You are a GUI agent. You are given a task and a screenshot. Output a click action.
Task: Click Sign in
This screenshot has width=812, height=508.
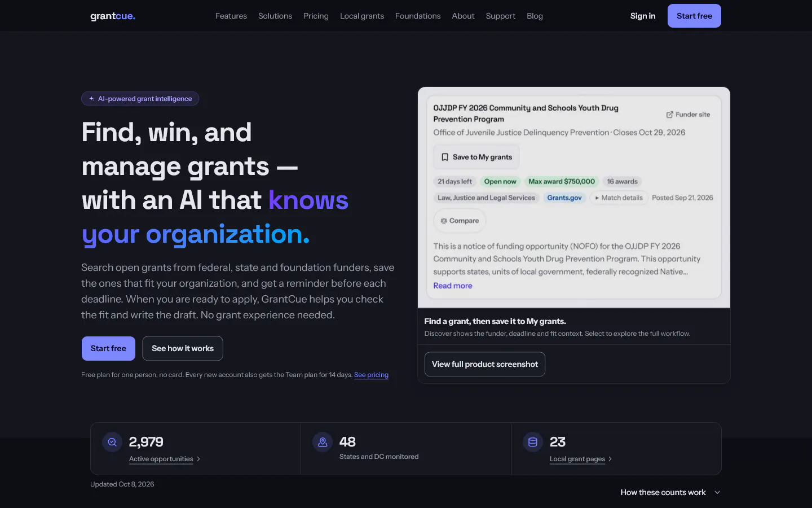tap(643, 16)
